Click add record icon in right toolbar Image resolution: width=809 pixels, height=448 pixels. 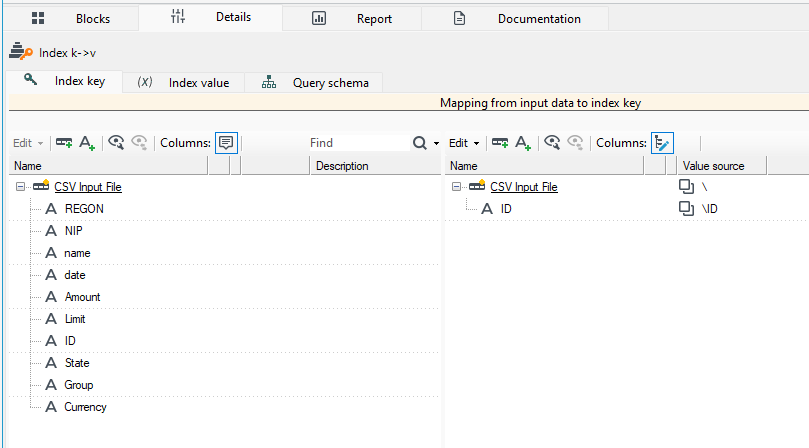(x=500, y=142)
